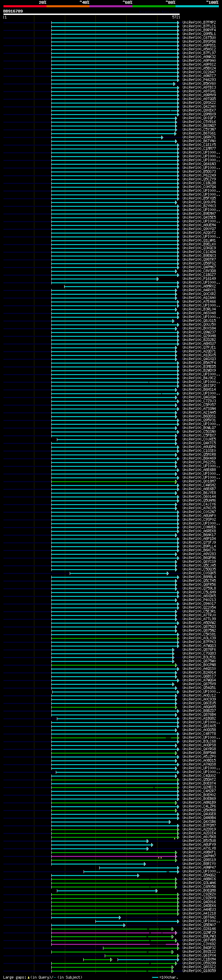Select the UniRef100_C6M056 label

pos(199,886)
